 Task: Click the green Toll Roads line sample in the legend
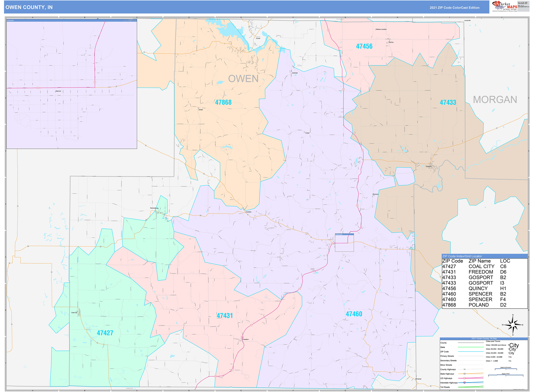point(471,387)
